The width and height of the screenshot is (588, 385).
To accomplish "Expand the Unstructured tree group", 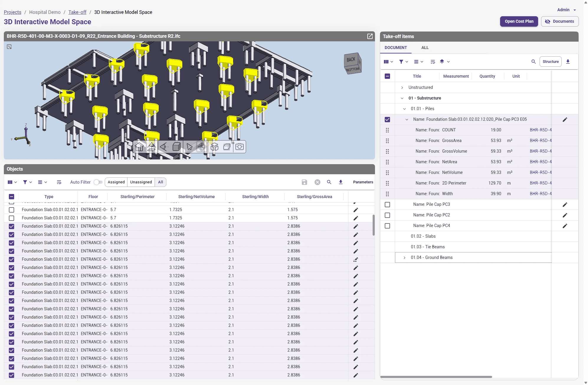I will [x=402, y=88].
